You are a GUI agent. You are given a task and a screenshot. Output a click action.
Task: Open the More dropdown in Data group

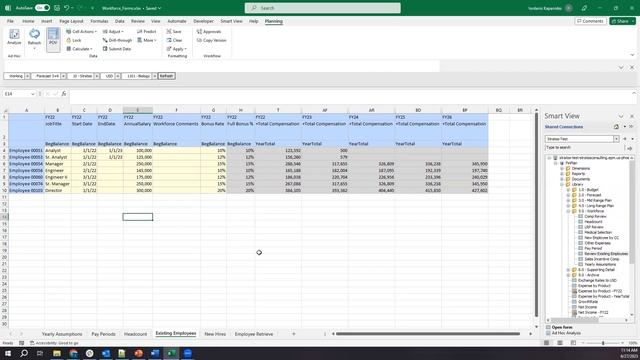[x=147, y=40]
